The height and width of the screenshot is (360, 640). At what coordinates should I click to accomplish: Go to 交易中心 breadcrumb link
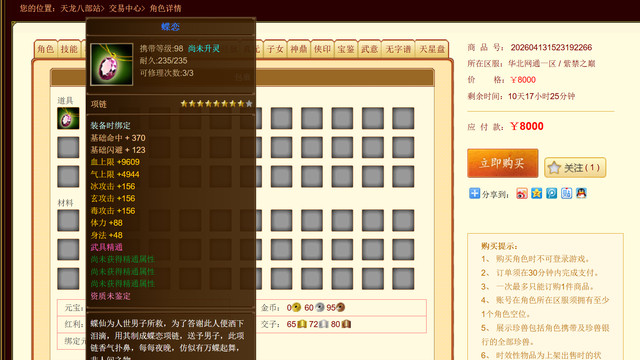click(x=125, y=8)
